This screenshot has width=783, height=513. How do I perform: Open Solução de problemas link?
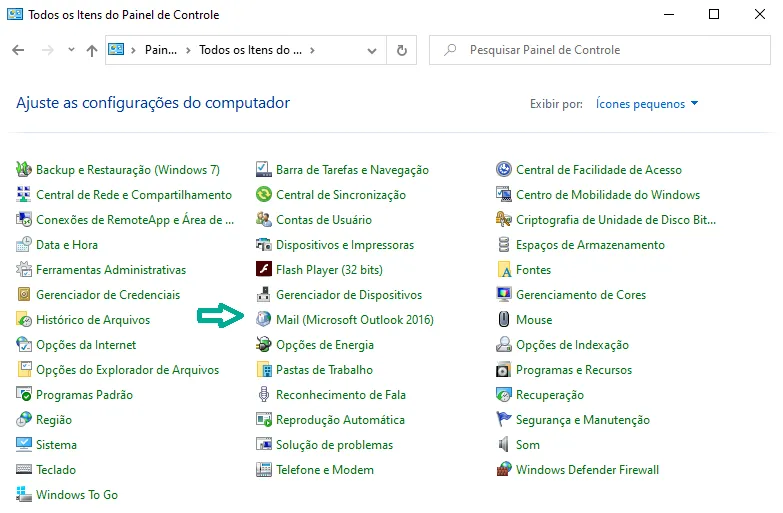335,445
